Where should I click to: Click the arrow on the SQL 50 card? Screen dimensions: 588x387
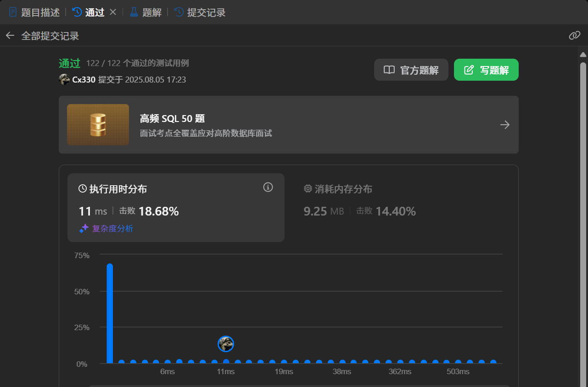point(505,125)
